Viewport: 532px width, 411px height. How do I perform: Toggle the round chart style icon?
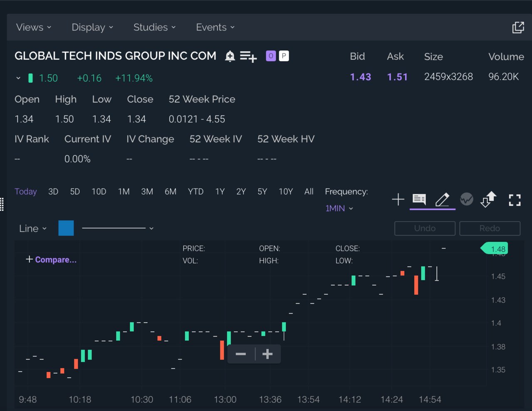(467, 199)
